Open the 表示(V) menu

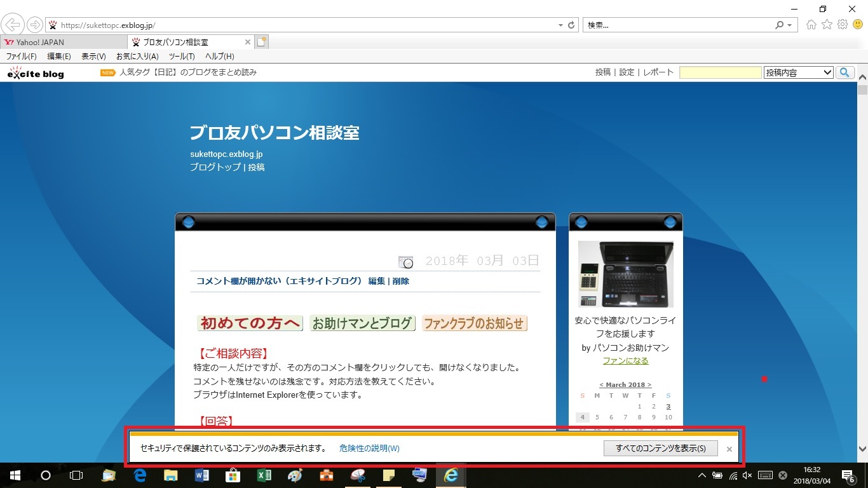point(93,57)
